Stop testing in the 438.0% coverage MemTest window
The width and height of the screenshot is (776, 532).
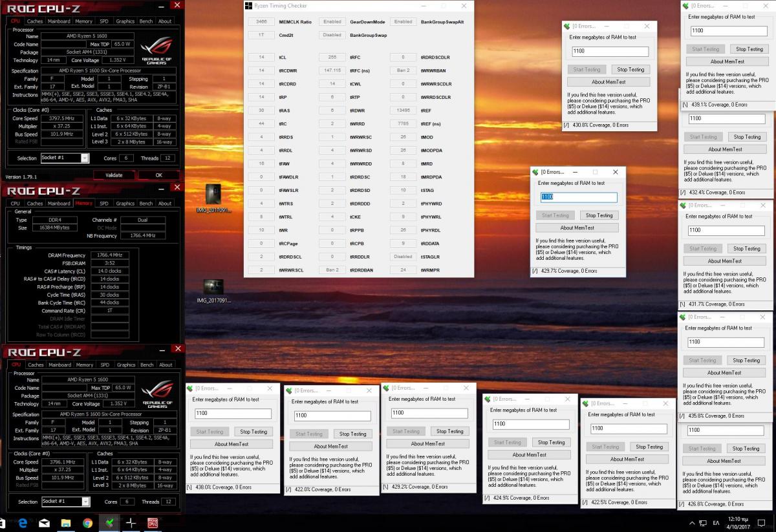tap(253, 432)
